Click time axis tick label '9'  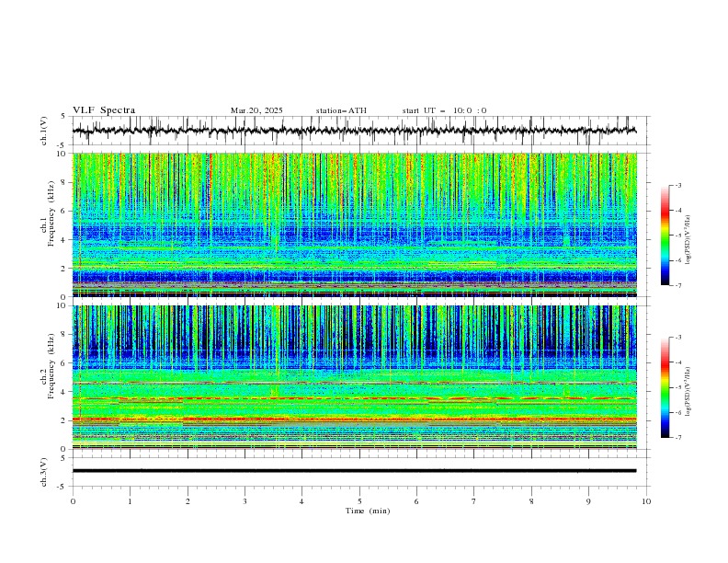(588, 501)
